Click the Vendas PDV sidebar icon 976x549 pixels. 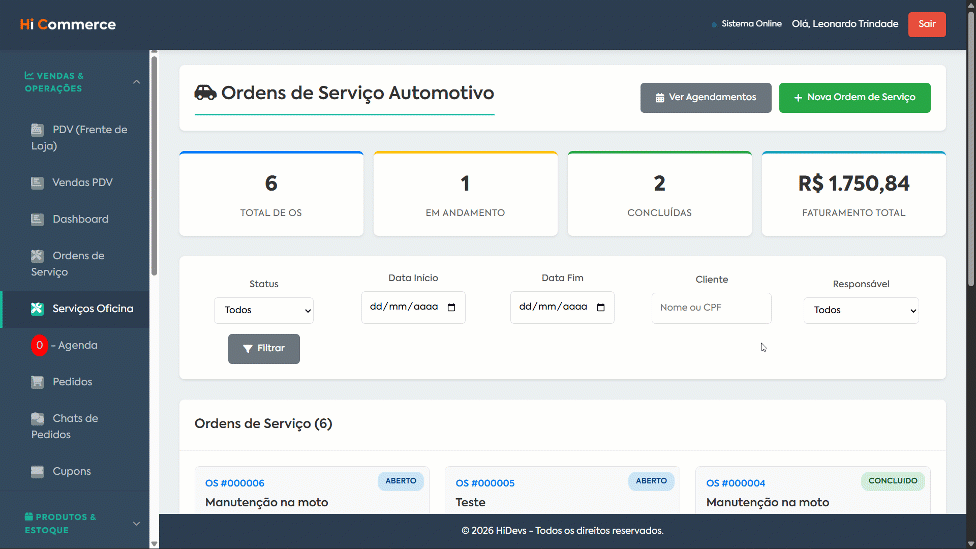tap(37, 182)
